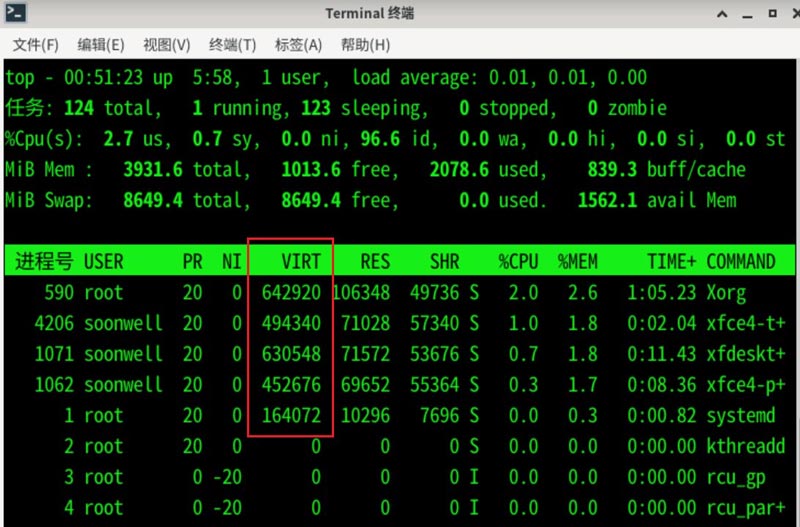Click VIRT value 630548
This screenshot has width=800, height=527.
291,354
